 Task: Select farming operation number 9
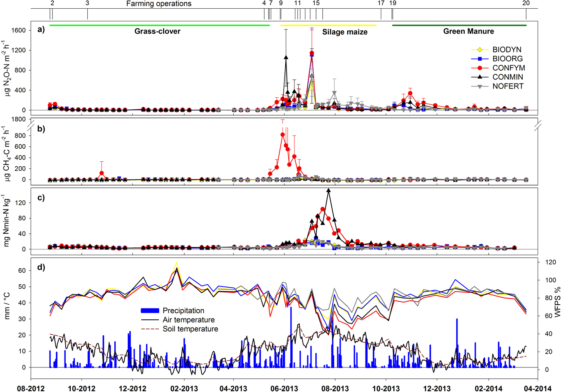(x=281, y=3)
